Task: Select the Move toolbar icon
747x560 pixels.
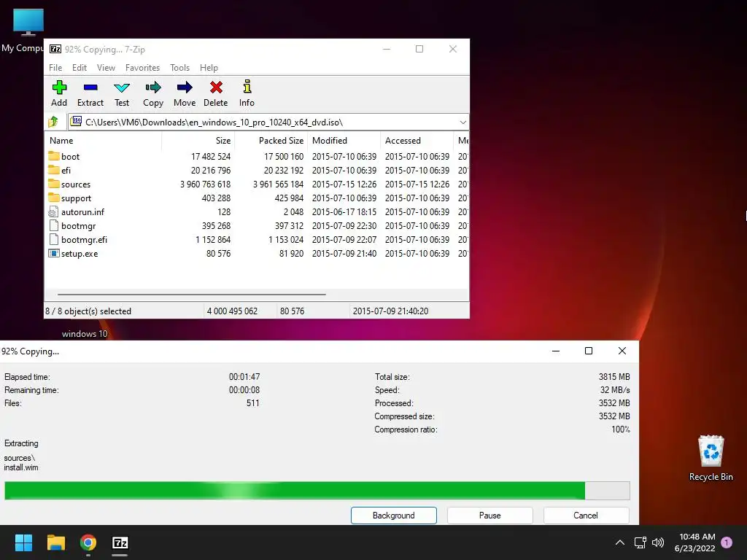Action: [x=185, y=87]
